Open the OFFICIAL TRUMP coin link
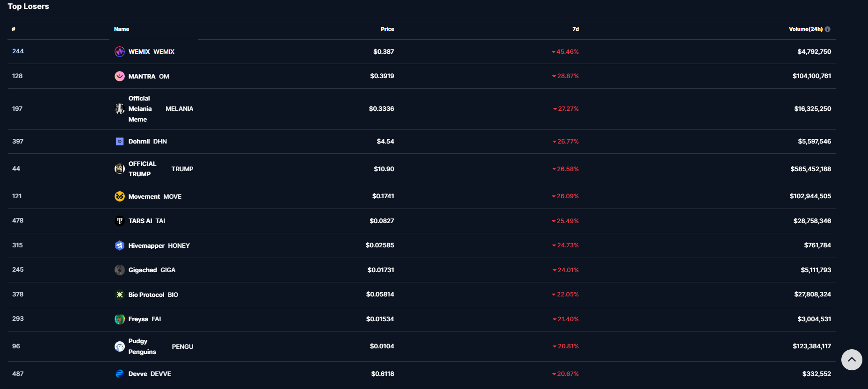Screen dimensions: 868x389 (x=143, y=169)
